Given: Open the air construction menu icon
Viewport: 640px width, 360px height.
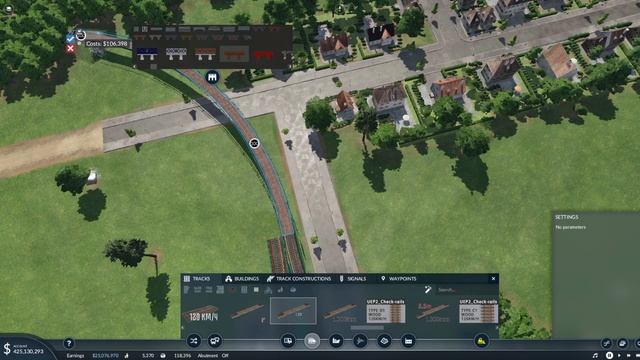Looking at the screenshot, I should coord(360,341).
